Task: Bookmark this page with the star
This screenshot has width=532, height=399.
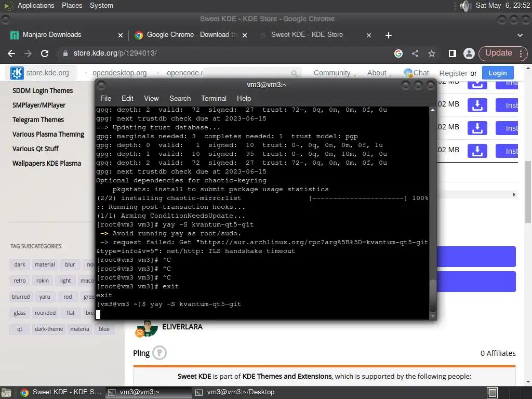Action: click(432, 54)
